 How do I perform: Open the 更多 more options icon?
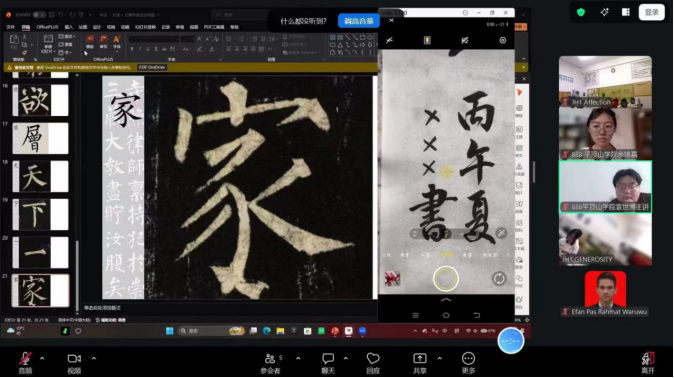point(468,358)
